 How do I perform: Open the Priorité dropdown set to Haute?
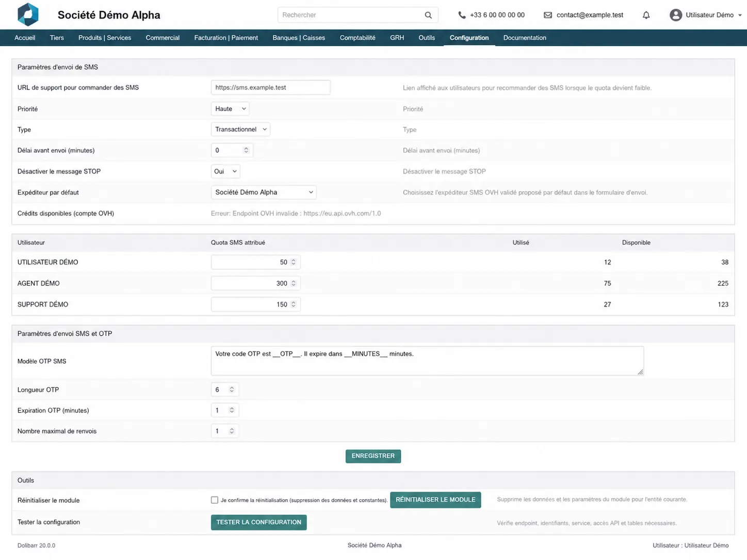tap(230, 109)
